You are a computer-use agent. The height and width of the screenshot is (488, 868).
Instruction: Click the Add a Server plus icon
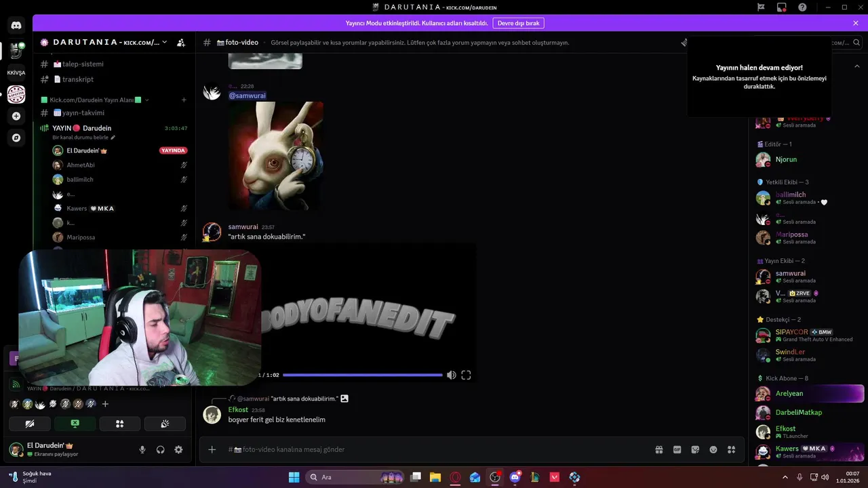16,116
